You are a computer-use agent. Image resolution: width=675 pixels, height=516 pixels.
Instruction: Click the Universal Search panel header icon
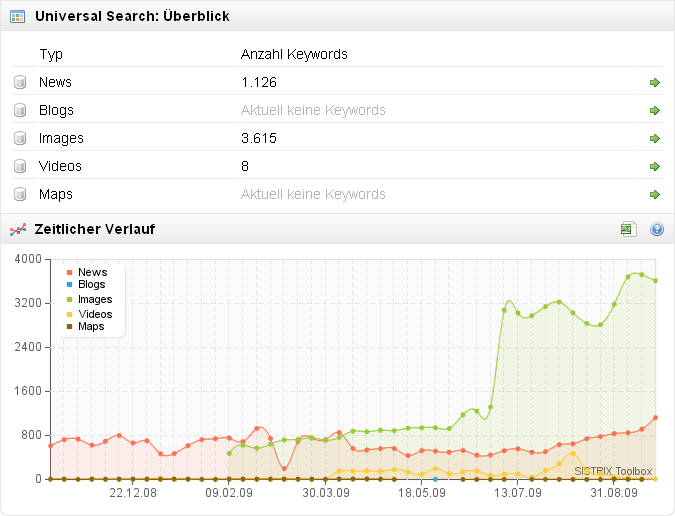(x=17, y=15)
